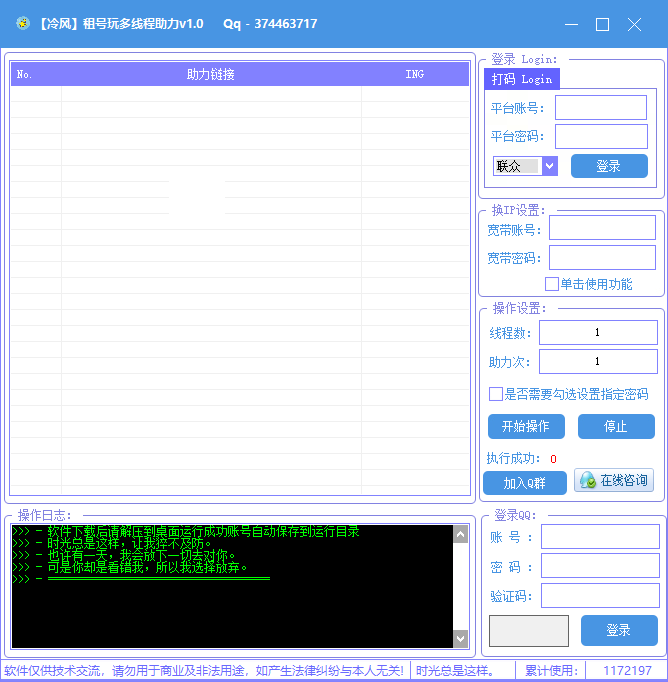This screenshot has height=682, width=668.
Task: Maximize the window
Action: pos(602,24)
